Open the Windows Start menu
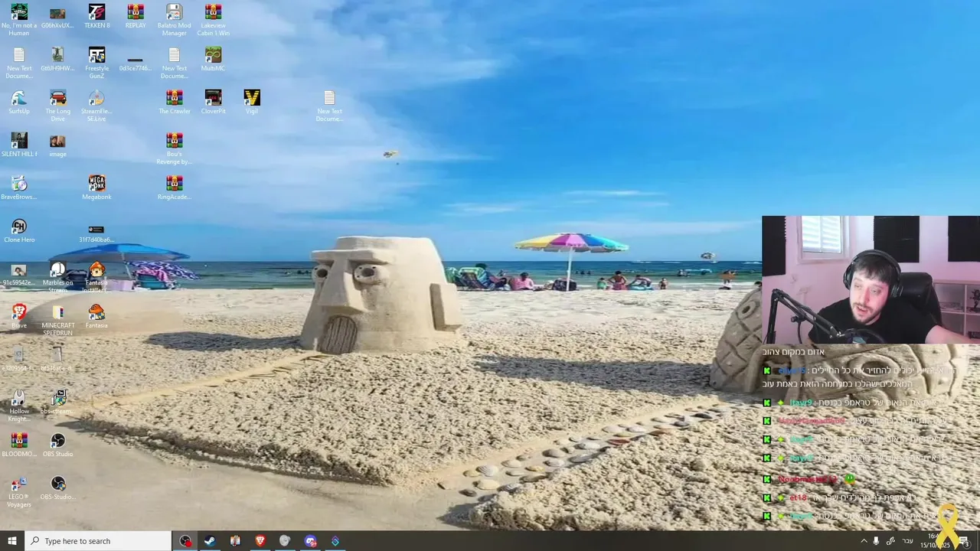Image resolution: width=980 pixels, height=551 pixels. coord(11,541)
